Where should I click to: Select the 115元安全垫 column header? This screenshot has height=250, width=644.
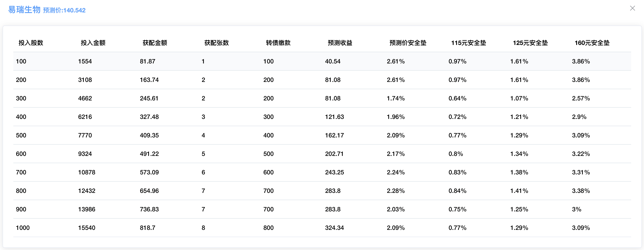[x=468, y=43]
